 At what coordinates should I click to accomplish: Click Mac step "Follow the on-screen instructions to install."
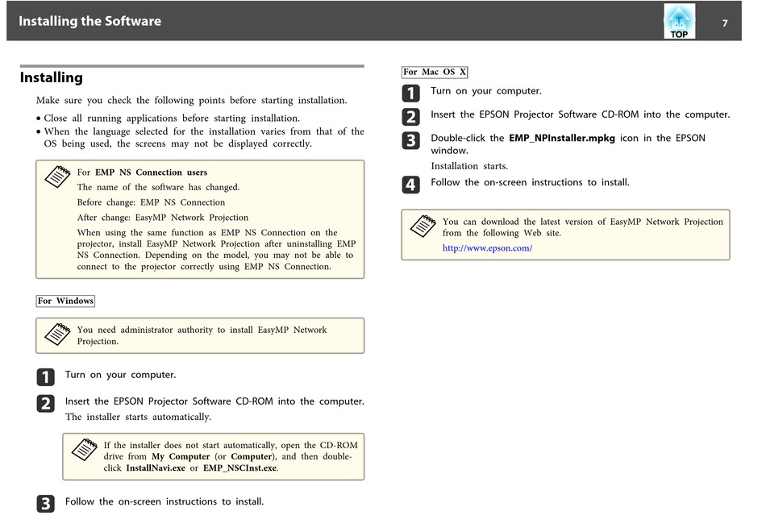[x=530, y=183]
